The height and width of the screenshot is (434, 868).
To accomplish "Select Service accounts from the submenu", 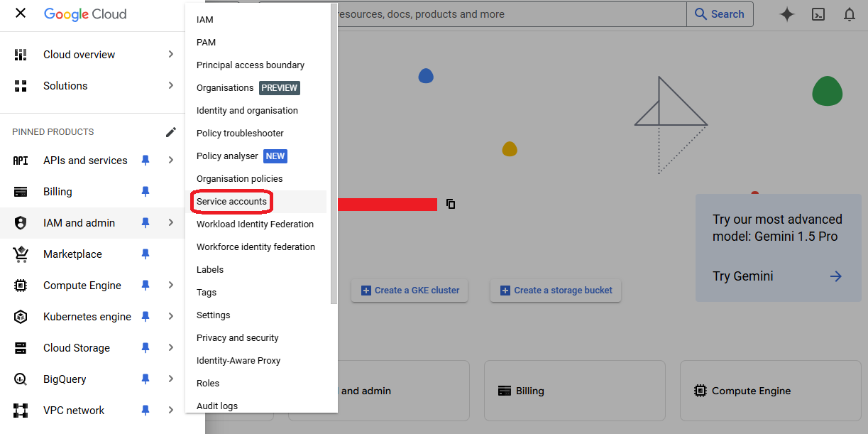I will coord(232,202).
